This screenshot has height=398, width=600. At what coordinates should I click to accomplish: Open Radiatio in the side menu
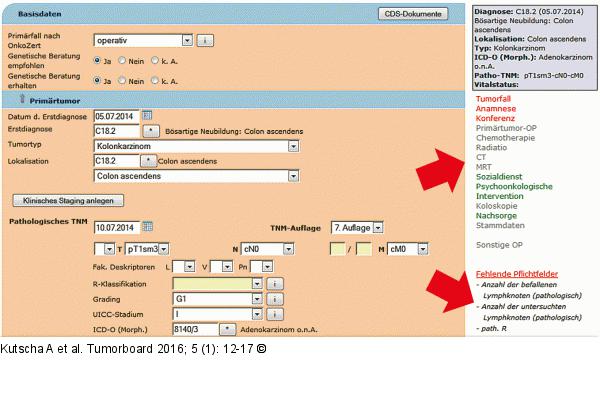(x=491, y=147)
